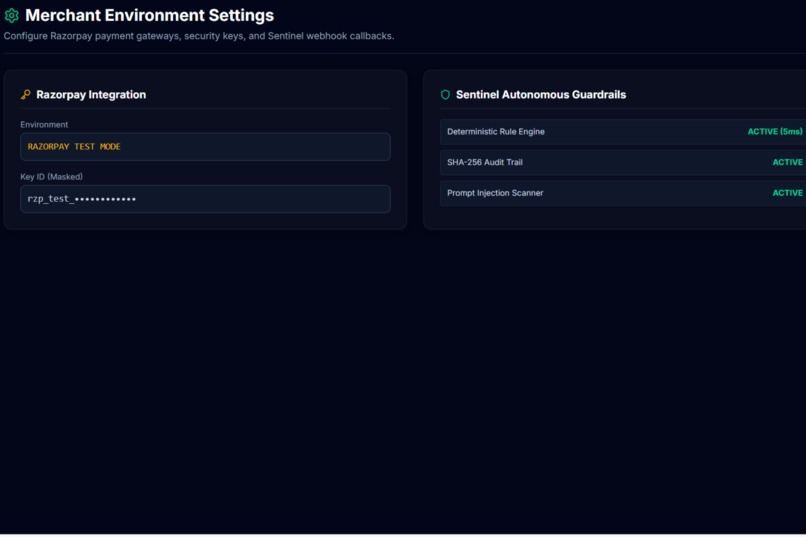Click the Razorpay Integration heading

91,95
